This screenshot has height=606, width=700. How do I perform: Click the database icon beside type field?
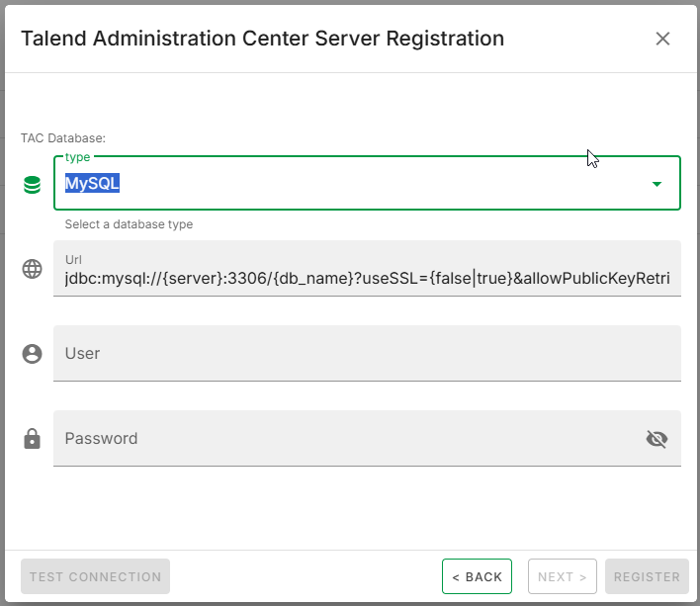pos(32,184)
